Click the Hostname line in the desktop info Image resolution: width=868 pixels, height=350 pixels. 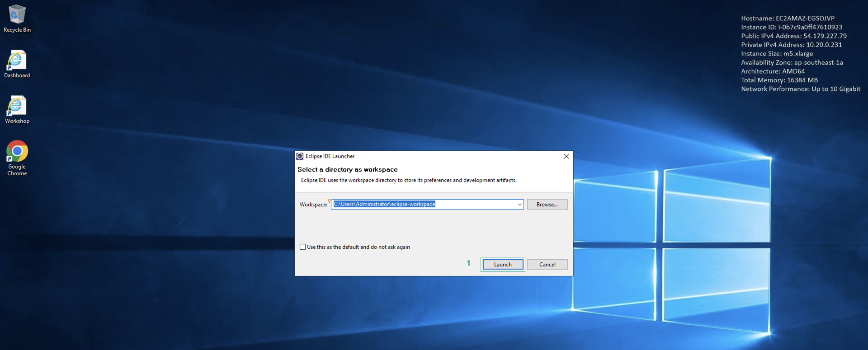pyautogui.click(x=788, y=19)
